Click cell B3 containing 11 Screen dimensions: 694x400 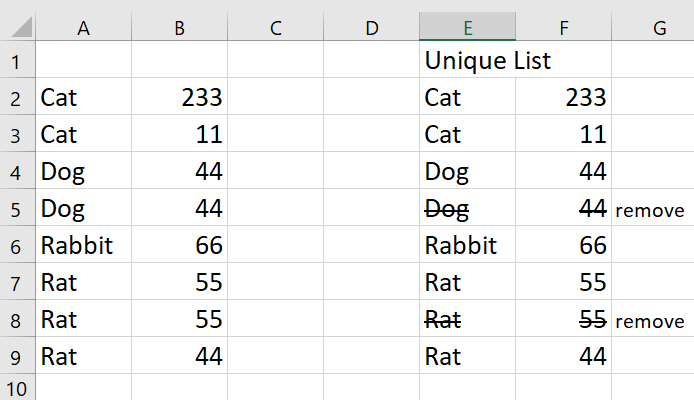coord(180,134)
